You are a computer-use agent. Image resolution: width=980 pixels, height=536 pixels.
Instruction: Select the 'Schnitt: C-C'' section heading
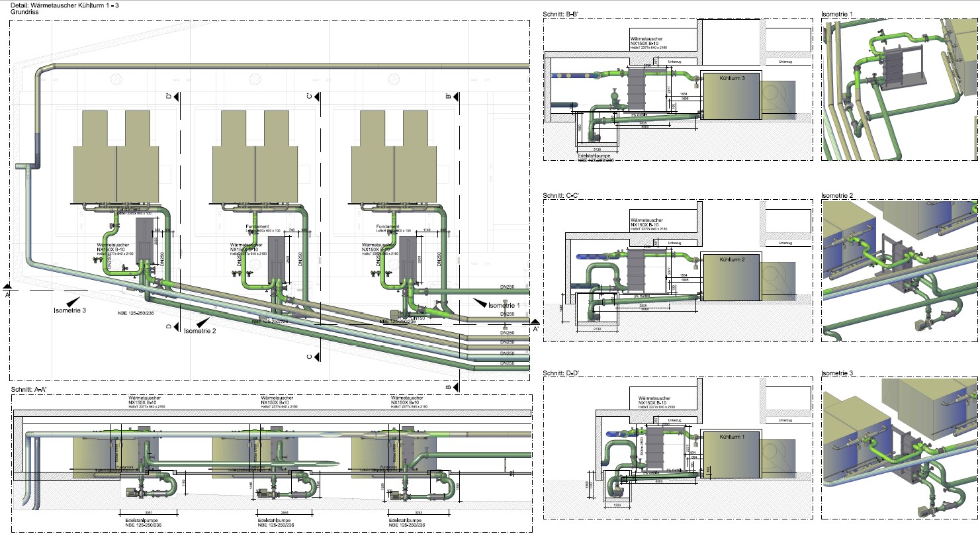click(561, 195)
